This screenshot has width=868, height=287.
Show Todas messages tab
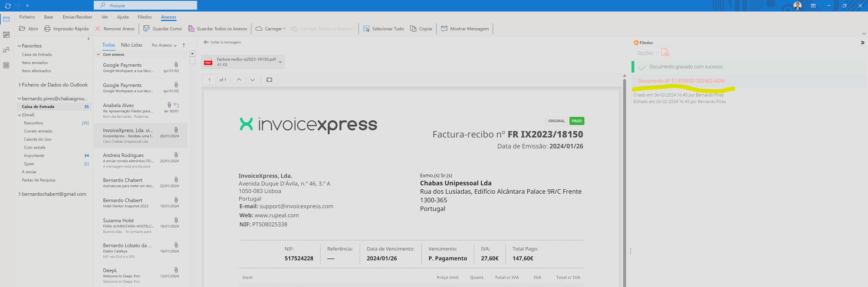(108, 45)
